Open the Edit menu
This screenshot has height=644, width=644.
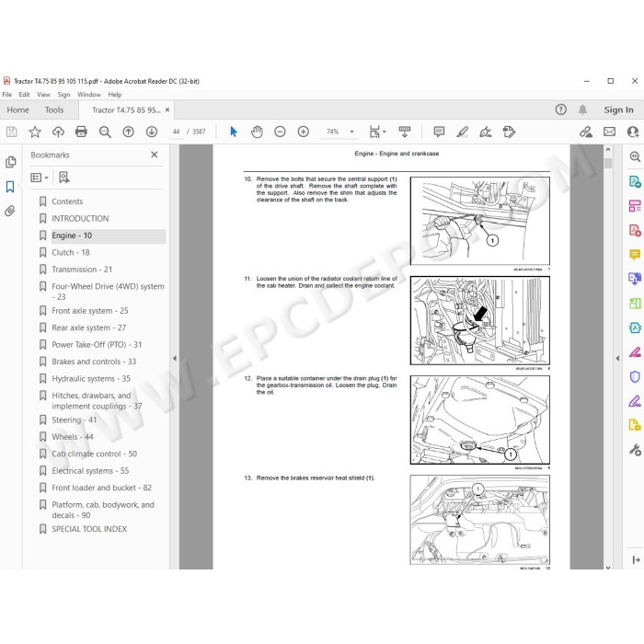(24, 95)
